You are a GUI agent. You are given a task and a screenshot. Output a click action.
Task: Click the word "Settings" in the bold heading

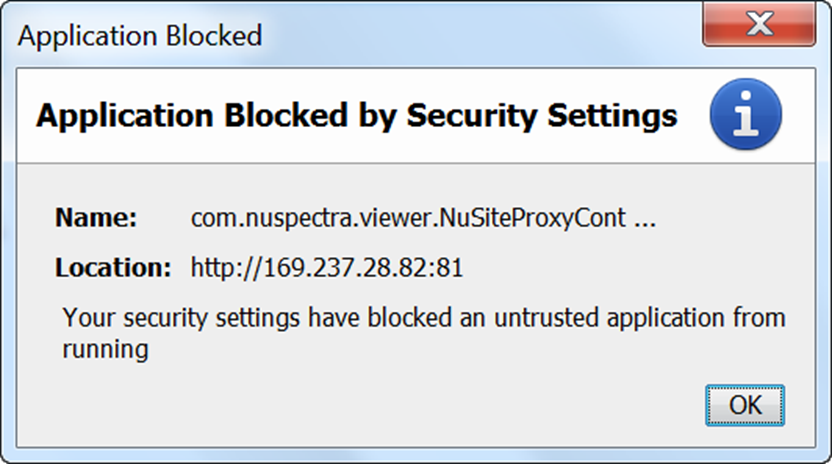(x=614, y=116)
